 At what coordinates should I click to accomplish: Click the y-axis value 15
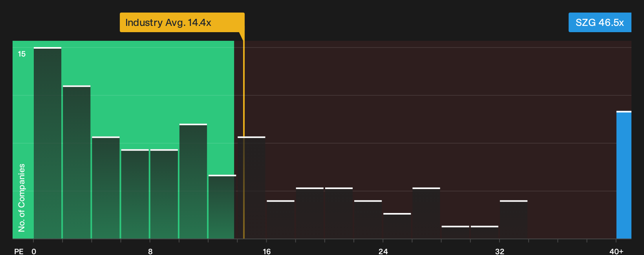pos(22,54)
